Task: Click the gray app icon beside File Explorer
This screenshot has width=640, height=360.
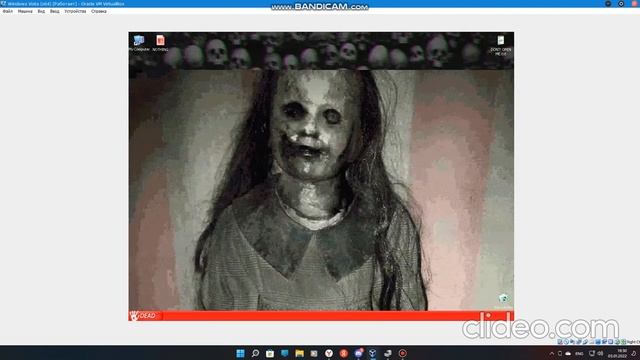Action: pyautogui.click(x=314, y=353)
